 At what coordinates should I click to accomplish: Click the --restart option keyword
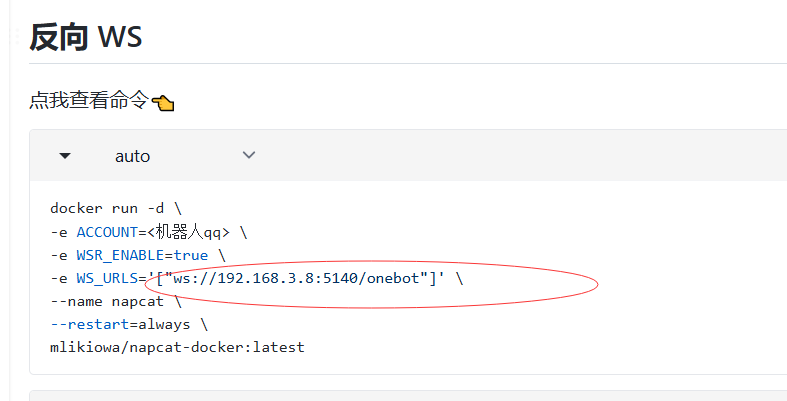click(90, 325)
